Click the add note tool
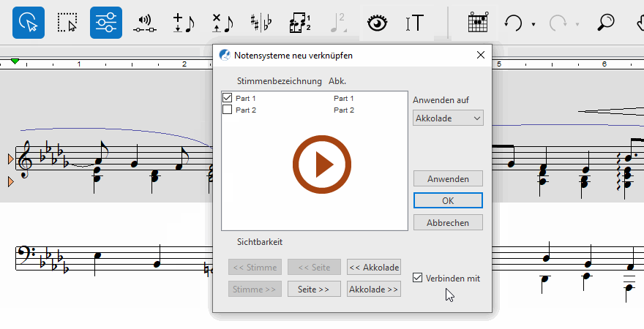This screenshot has width=644, height=329. [183, 23]
